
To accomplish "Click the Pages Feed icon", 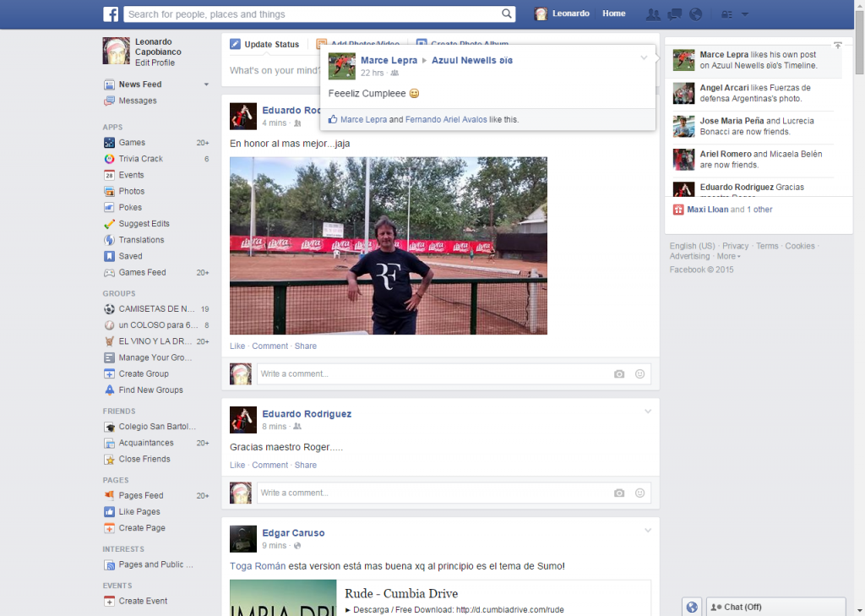I will [x=109, y=496].
